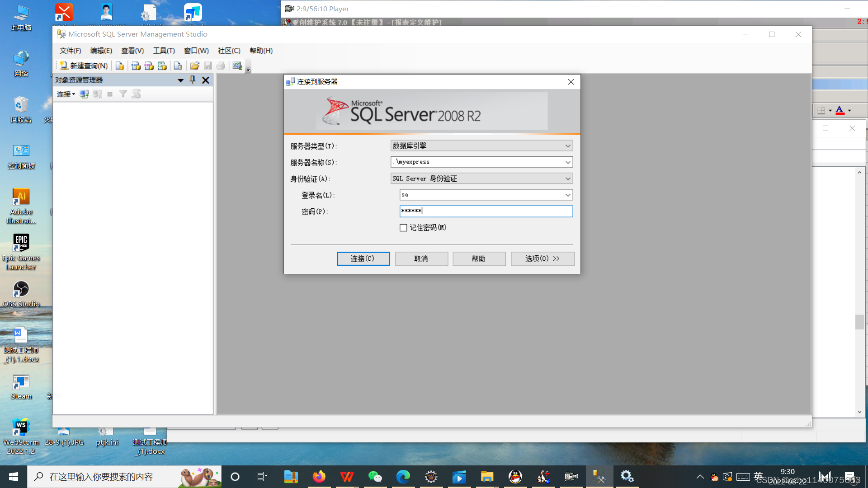Open the 社区(C) menu

coord(229,51)
